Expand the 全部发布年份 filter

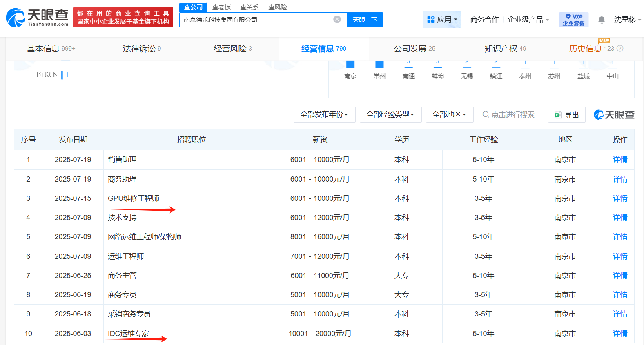tap(324, 115)
